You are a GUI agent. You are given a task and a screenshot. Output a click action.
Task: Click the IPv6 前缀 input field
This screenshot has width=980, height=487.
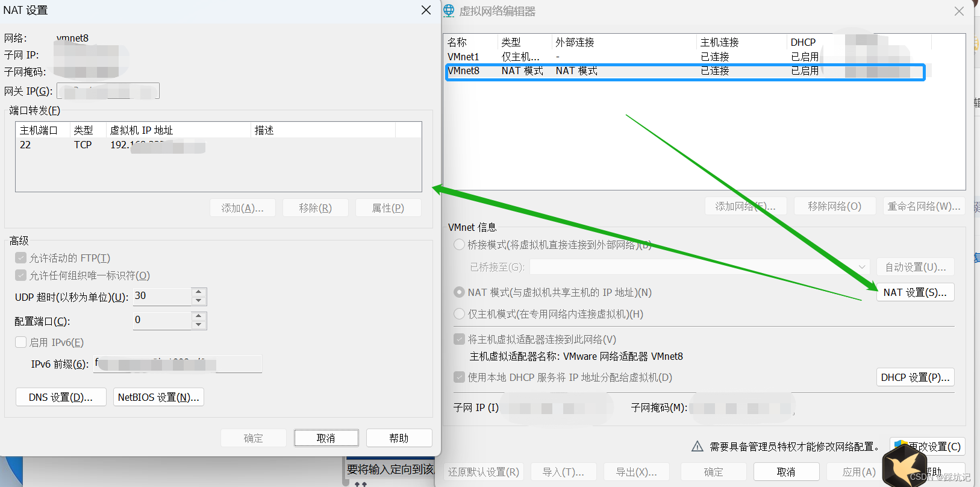click(178, 364)
